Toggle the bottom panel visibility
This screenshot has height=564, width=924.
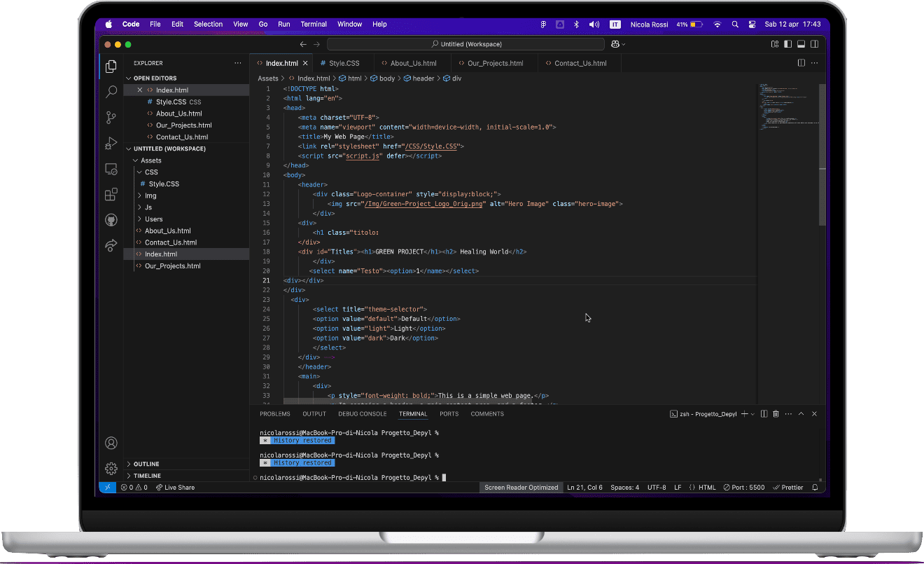801,44
